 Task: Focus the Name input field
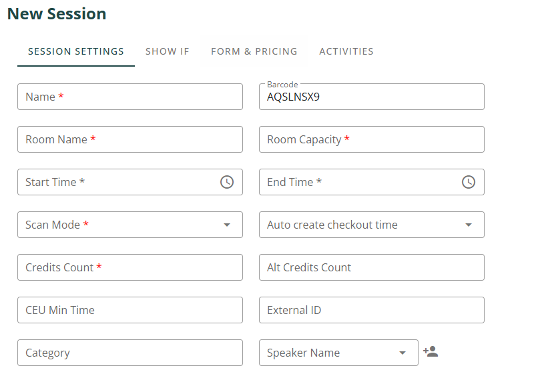130,96
